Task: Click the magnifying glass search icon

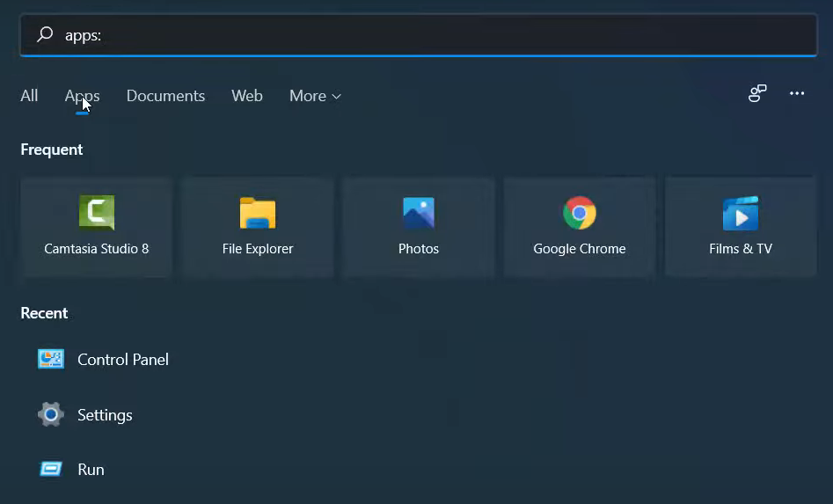Action: coord(44,35)
